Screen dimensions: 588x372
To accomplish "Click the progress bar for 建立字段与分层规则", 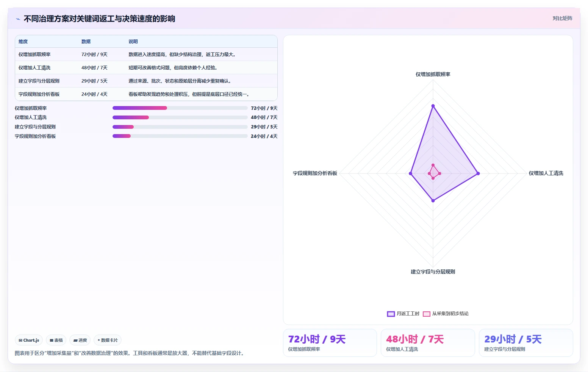I will pos(180,127).
